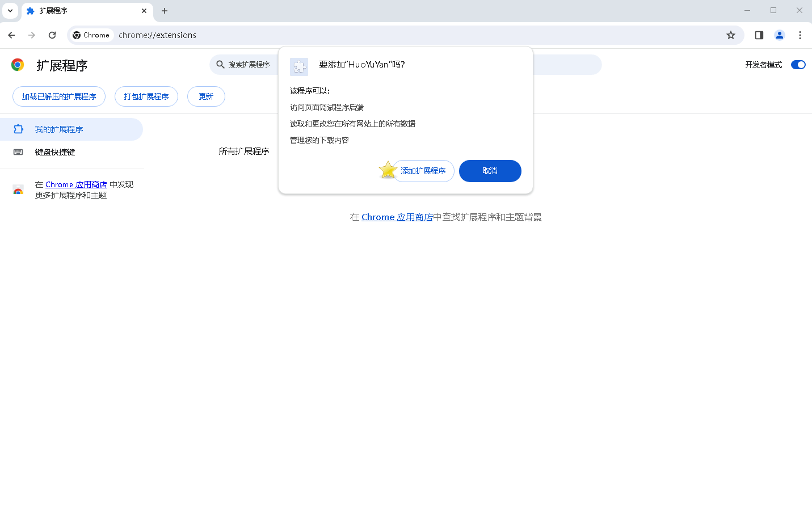Screen dimensions: 812x531
Task: Click 打包扩展程序 button
Action: 146,96
